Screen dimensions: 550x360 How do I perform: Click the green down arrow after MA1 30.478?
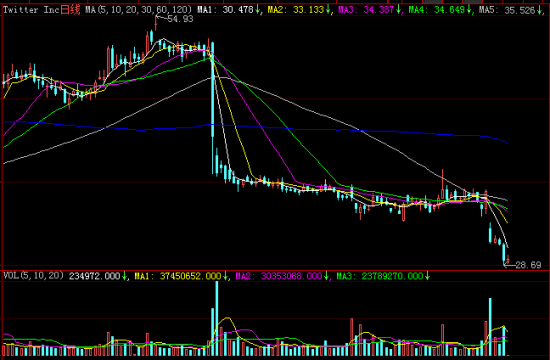coord(257,10)
